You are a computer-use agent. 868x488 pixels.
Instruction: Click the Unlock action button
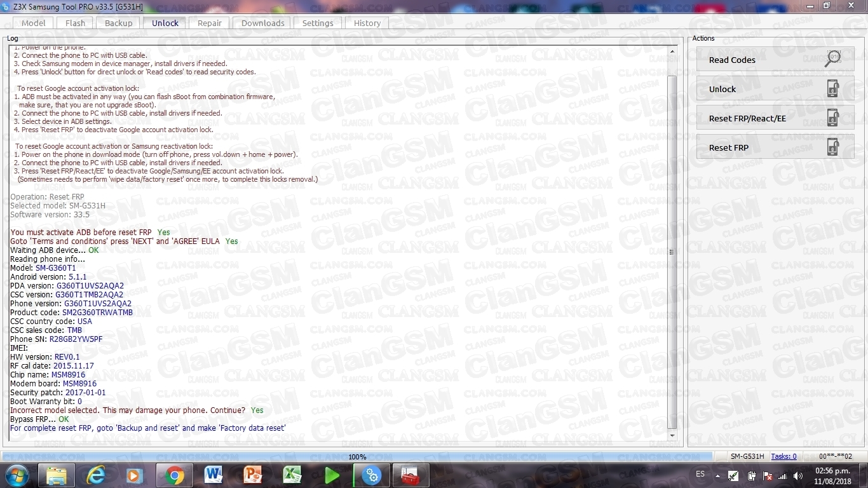click(775, 89)
